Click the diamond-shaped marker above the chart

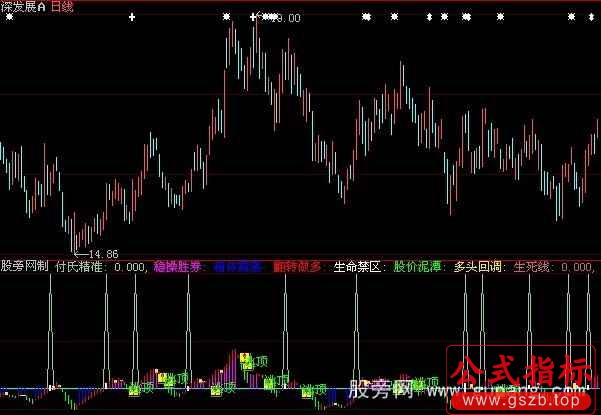coord(430,17)
